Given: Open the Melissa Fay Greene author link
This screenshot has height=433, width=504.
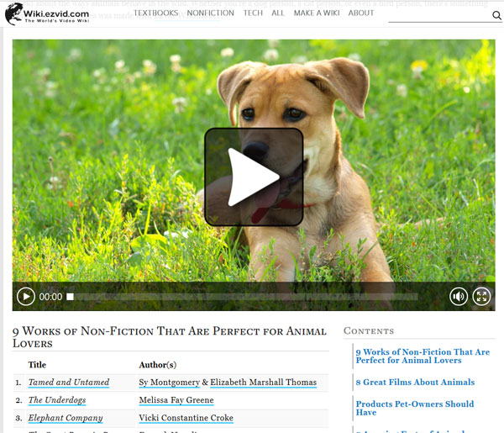Looking at the screenshot, I should [176, 400].
